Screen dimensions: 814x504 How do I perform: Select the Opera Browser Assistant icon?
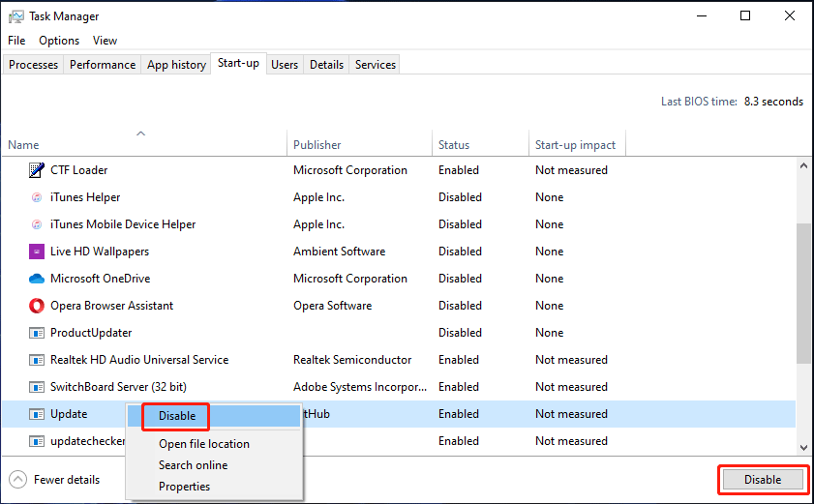click(x=37, y=306)
